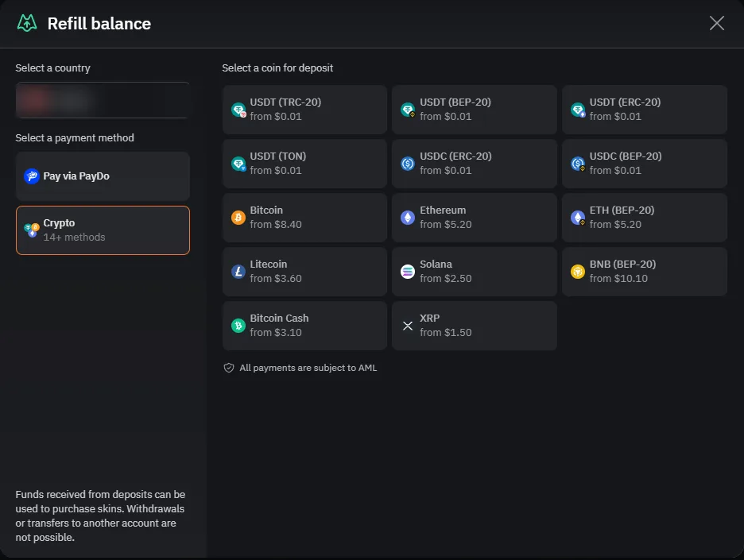
Task: Click the Litecoin icon
Action: pos(238,272)
